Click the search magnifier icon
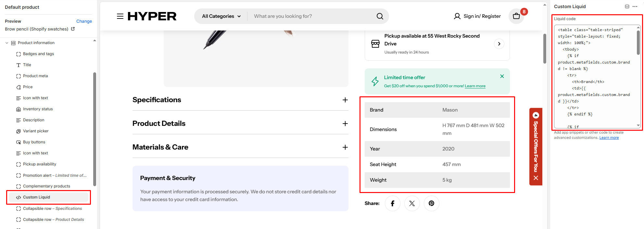The image size is (644, 229). coord(380,16)
